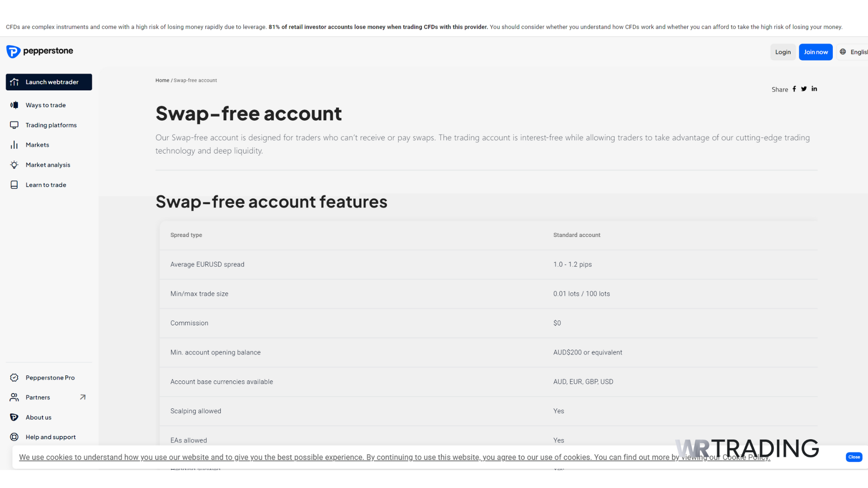Share page on Facebook
This screenshot has width=868, height=488.
click(x=794, y=89)
